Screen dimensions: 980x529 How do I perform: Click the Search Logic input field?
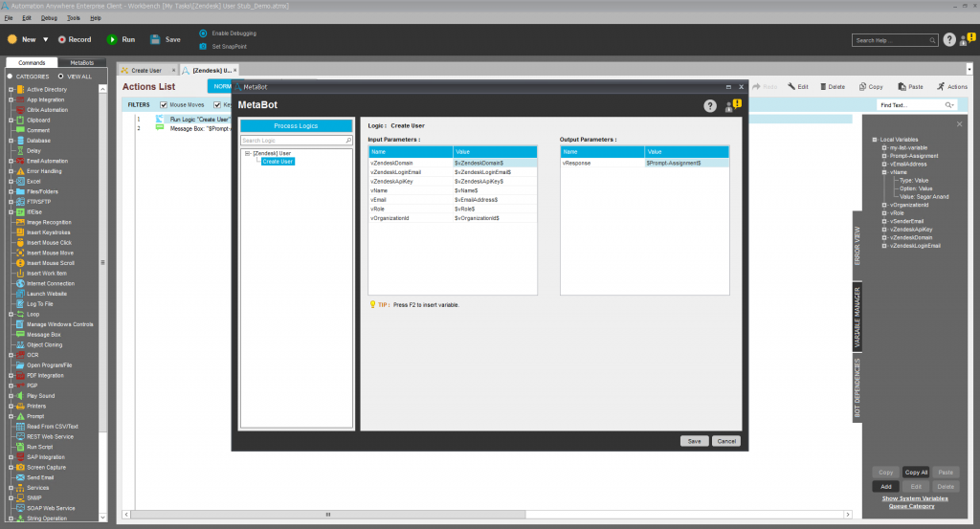click(297, 141)
